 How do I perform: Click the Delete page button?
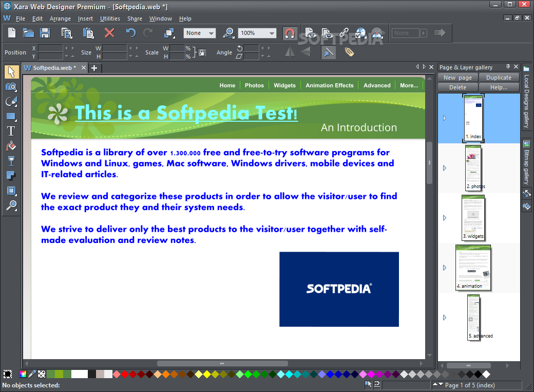pos(457,88)
